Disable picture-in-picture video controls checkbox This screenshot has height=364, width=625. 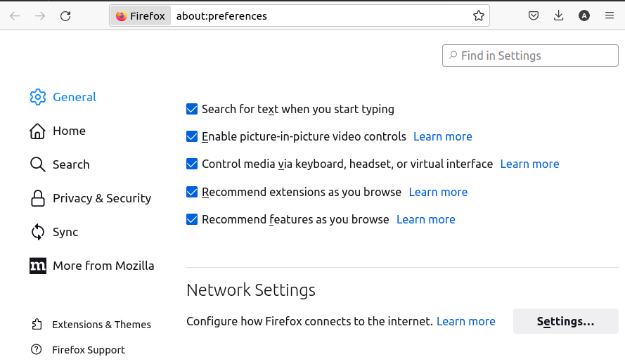(192, 136)
